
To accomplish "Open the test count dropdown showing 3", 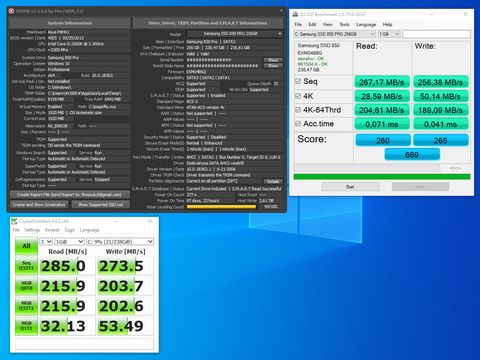I will coord(46,241).
